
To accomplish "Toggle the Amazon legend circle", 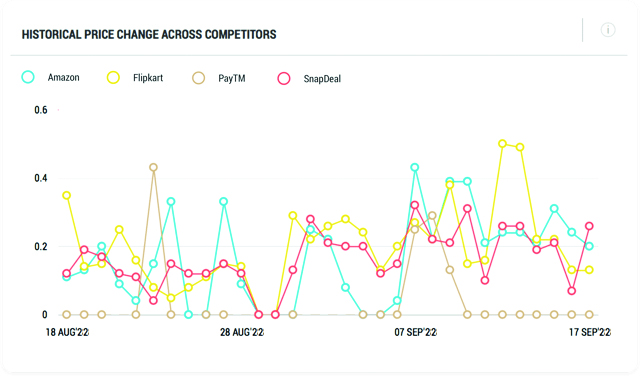I will click(28, 77).
